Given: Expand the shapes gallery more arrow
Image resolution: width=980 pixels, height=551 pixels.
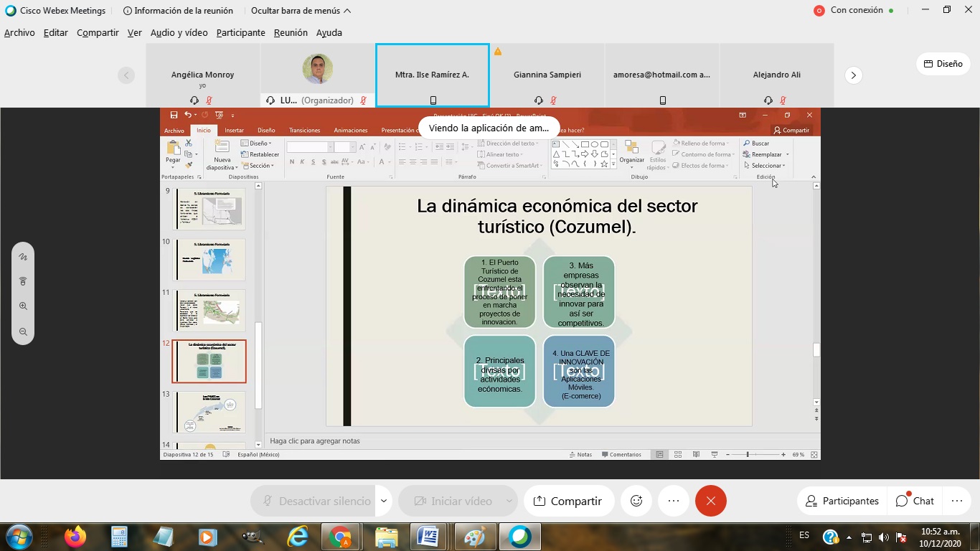Looking at the screenshot, I should (613, 164).
